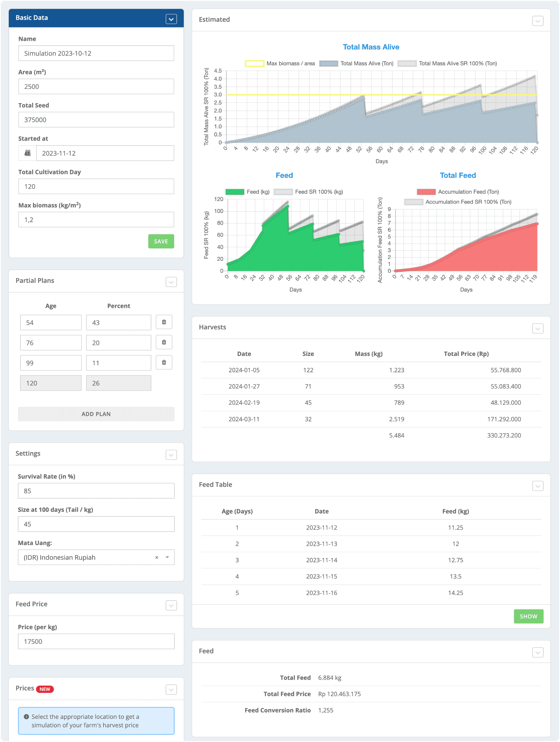Viewport: 560px width, 742px height.
Task: Click harvest date 2024-01-05
Action: coord(244,370)
